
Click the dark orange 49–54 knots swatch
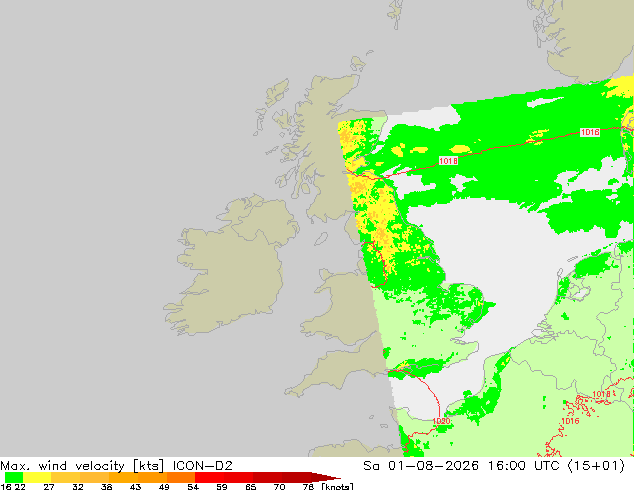[181, 477]
